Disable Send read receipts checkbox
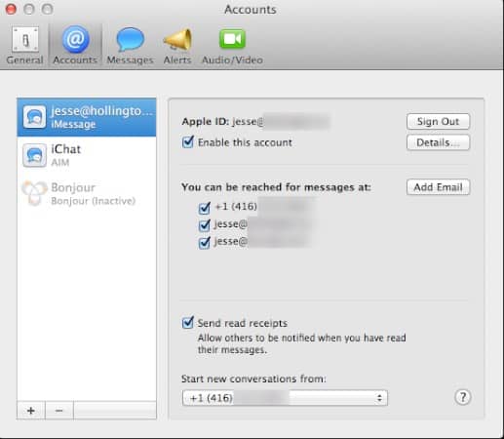 [188, 322]
